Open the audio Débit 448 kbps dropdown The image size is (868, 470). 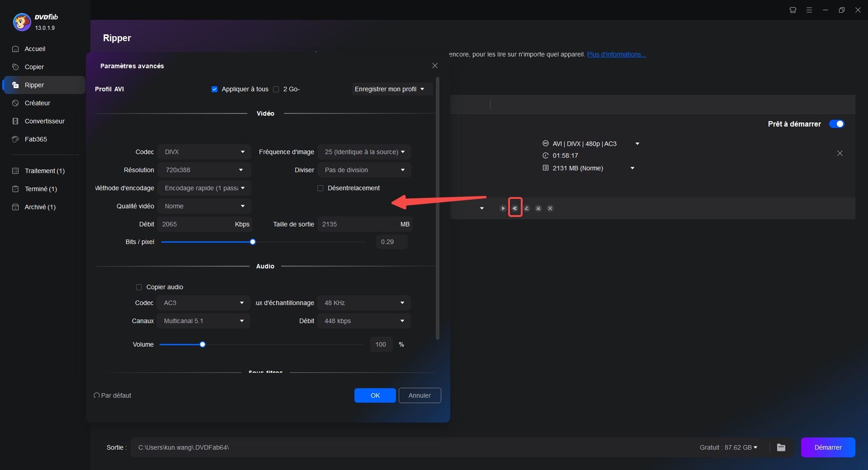(364, 321)
